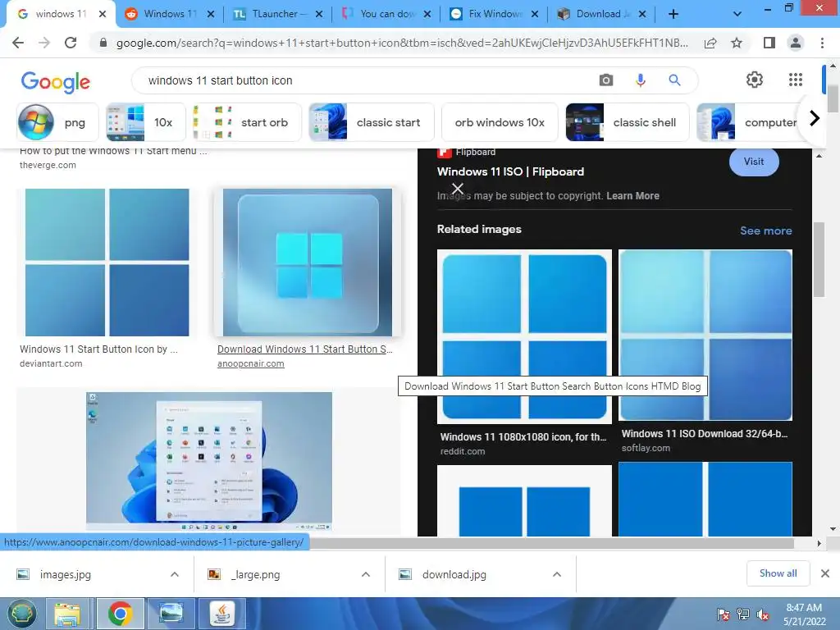The width and height of the screenshot is (840, 630).
Task: Open Chrome taskbar icon
Action: click(120, 614)
